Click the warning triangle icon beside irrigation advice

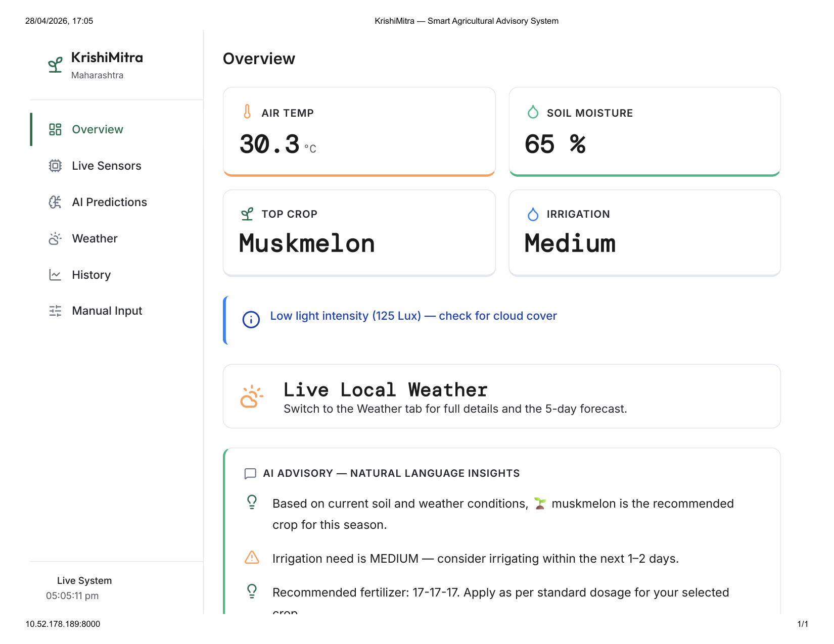(252, 557)
